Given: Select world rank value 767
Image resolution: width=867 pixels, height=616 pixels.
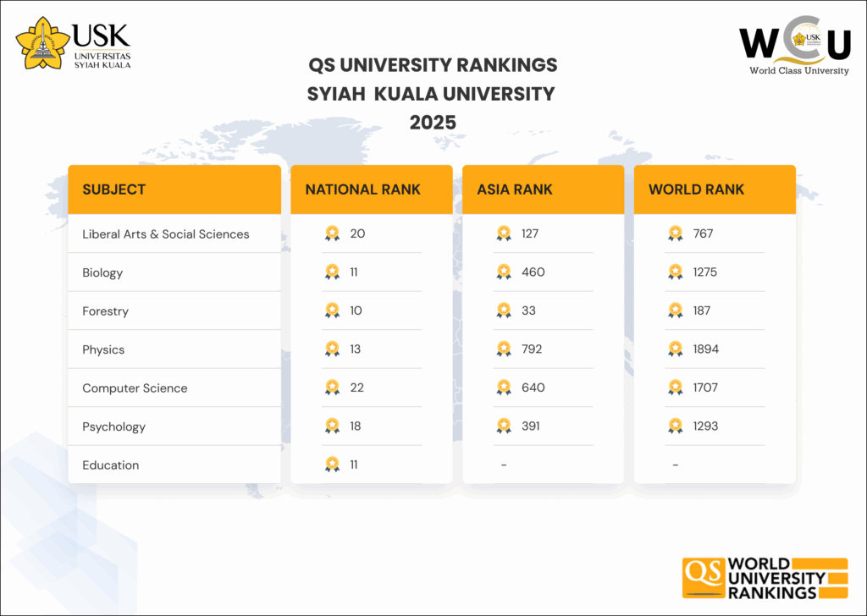Looking at the screenshot, I should coord(703,234).
